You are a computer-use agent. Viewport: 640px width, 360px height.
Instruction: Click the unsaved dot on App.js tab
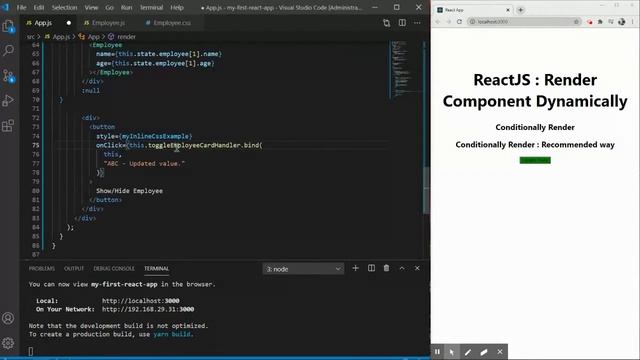[x=69, y=23]
